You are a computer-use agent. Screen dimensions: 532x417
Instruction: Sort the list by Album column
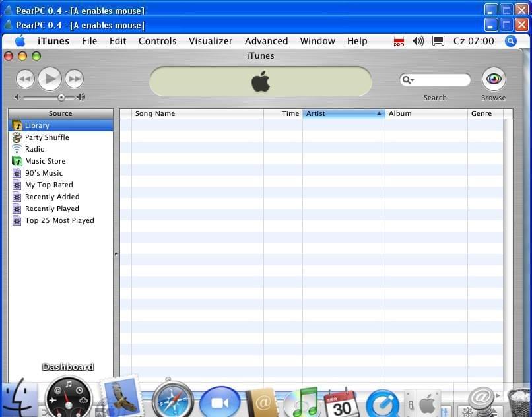[426, 113]
